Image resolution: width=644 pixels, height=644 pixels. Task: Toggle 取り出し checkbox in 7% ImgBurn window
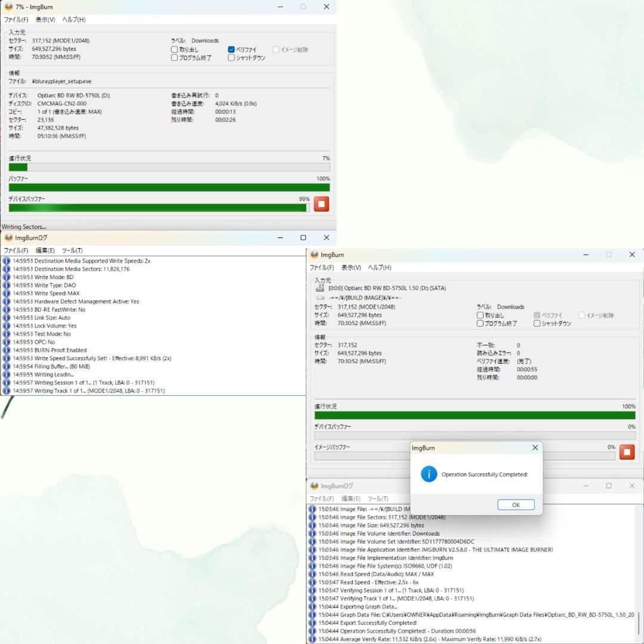pos(175,49)
